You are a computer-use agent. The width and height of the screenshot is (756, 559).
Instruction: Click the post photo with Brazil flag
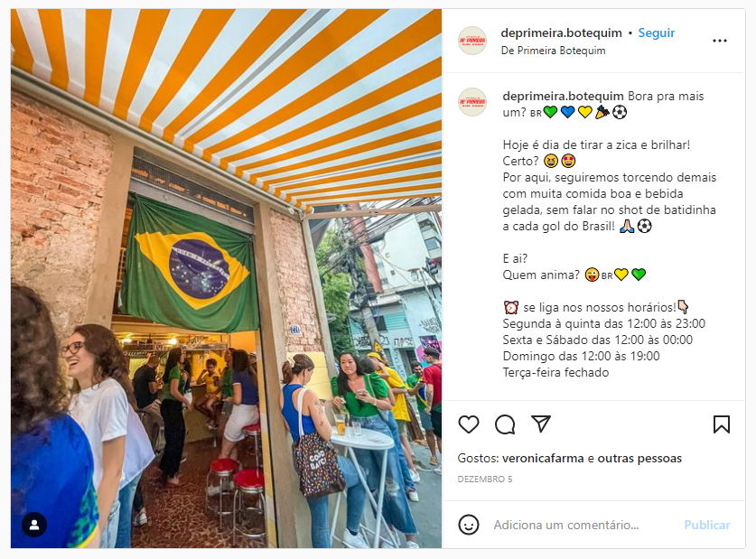pyautogui.click(x=226, y=278)
